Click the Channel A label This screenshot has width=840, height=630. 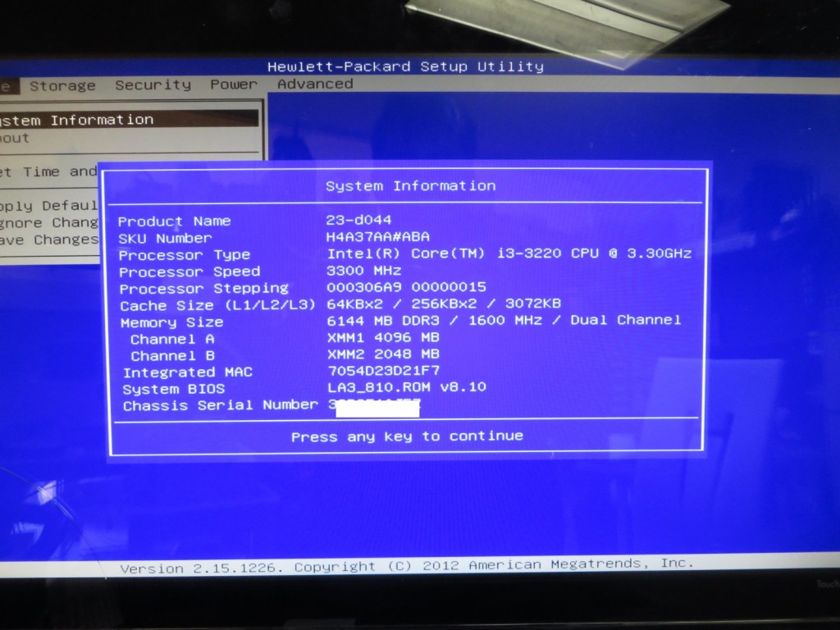[x=172, y=339]
